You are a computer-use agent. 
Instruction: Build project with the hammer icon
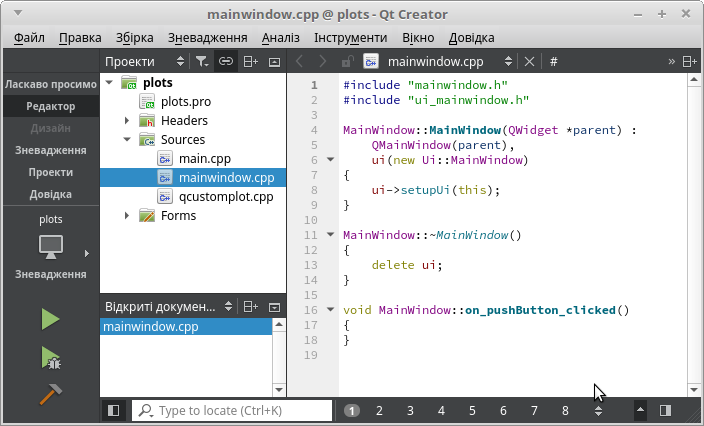[50, 394]
